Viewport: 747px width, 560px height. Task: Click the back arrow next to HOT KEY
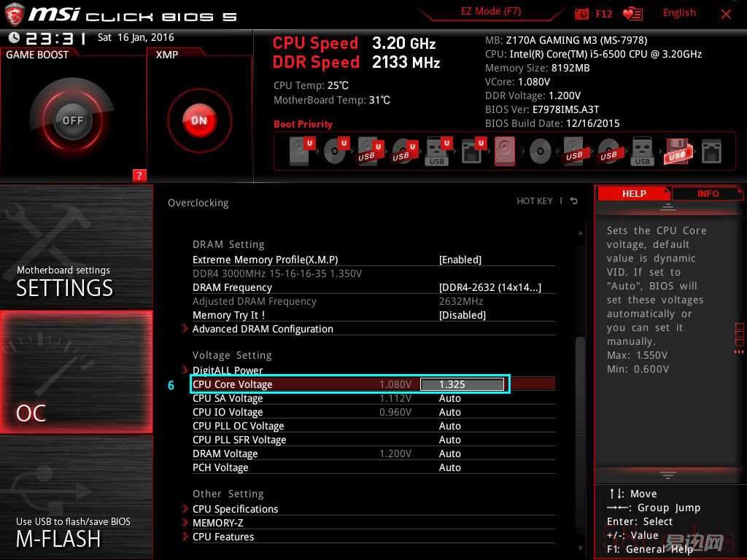pyautogui.click(x=574, y=201)
